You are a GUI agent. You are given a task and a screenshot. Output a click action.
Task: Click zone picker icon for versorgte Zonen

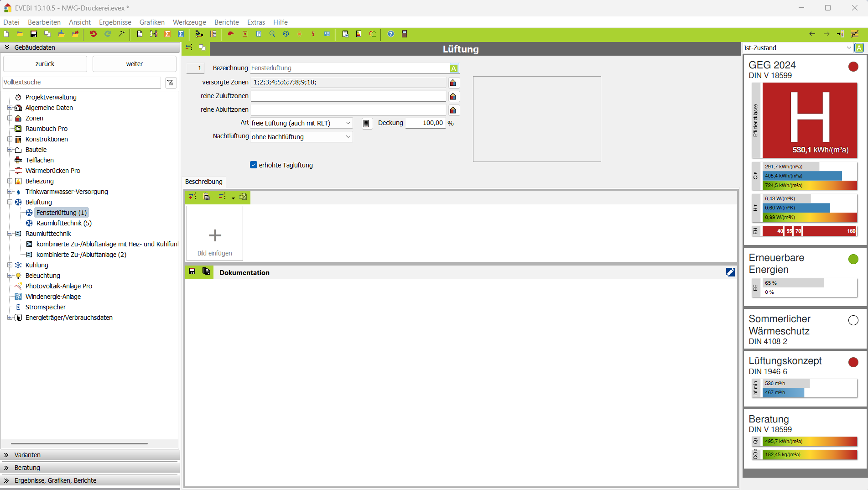[x=453, y=83]
